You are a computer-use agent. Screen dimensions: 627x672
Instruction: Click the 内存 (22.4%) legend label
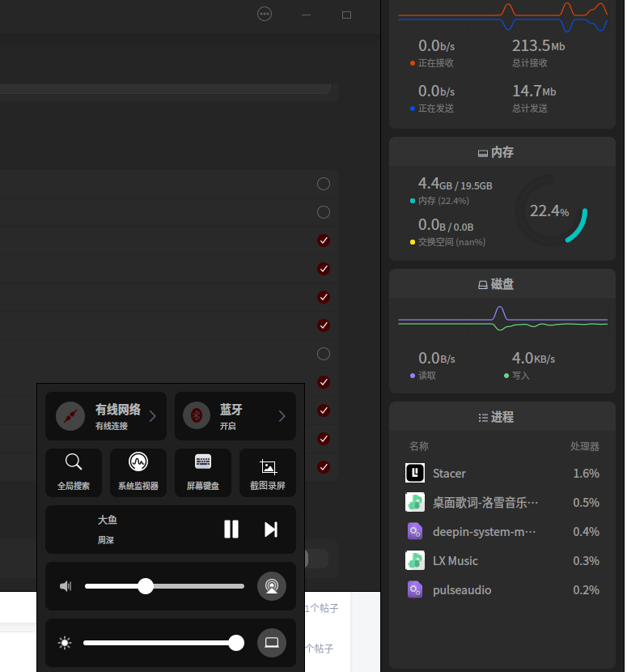pyautogui.click(x=443, y=201)
